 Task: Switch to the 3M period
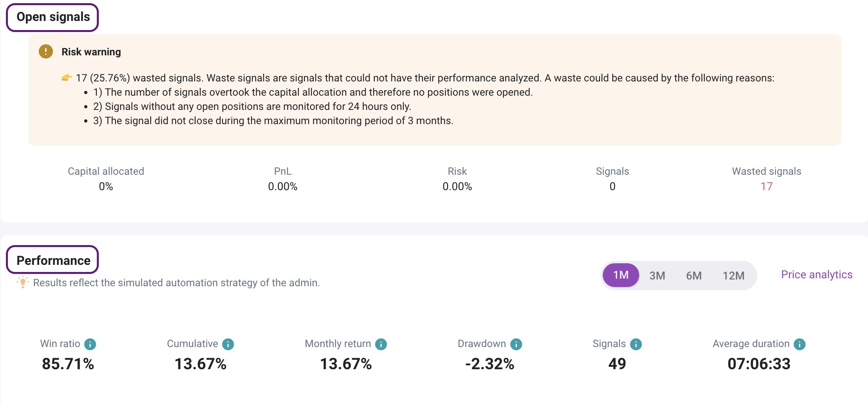coord(657,276)
